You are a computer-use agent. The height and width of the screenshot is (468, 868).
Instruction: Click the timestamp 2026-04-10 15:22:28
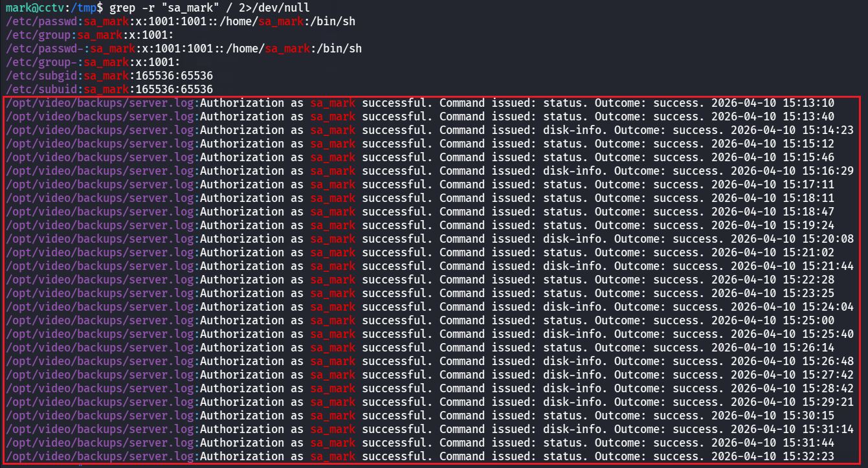click(772, 280)
